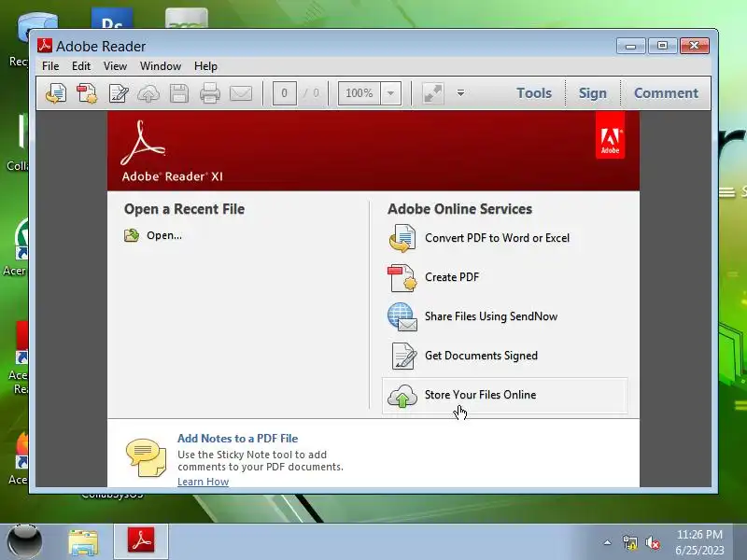Image resolution: width=747 pixels, height=560 pixels.
Task: Click the Adobe logo badge in banner
Action: [x=610, y=137]
